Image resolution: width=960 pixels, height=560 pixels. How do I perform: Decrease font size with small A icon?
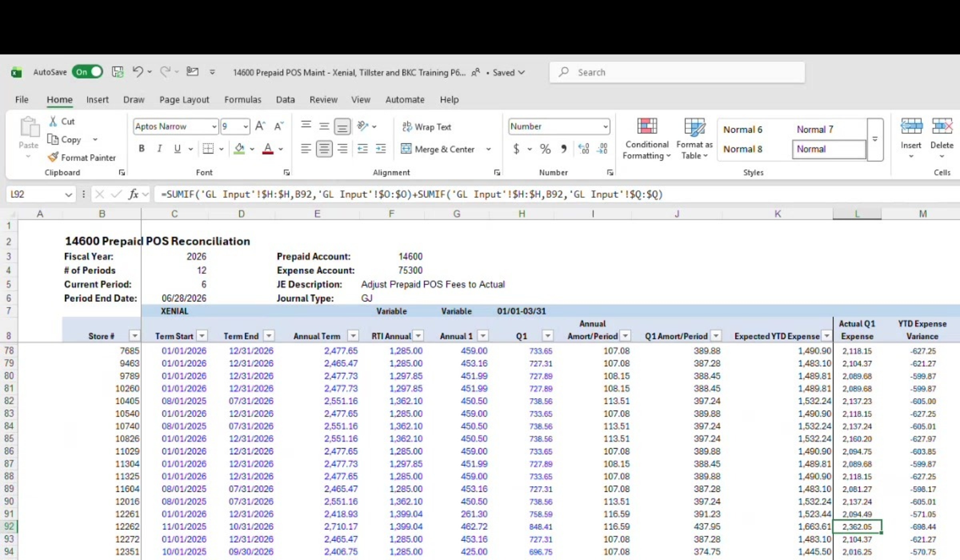coord(279,126)
